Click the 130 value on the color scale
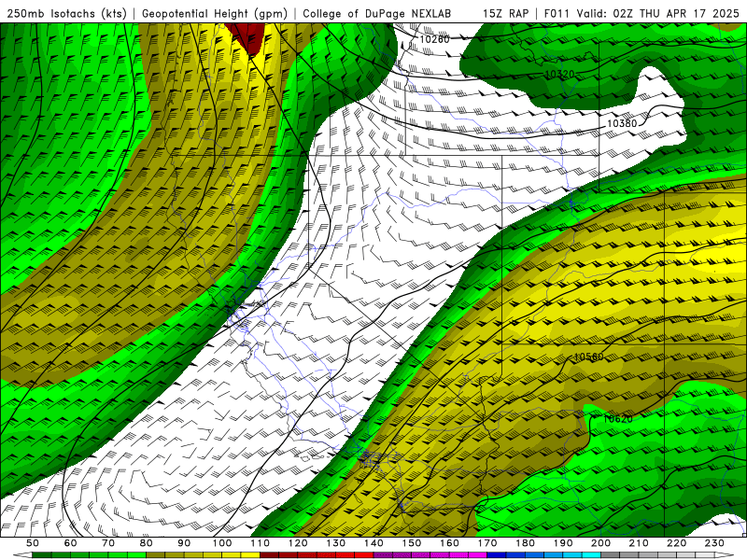 (336, 543)
